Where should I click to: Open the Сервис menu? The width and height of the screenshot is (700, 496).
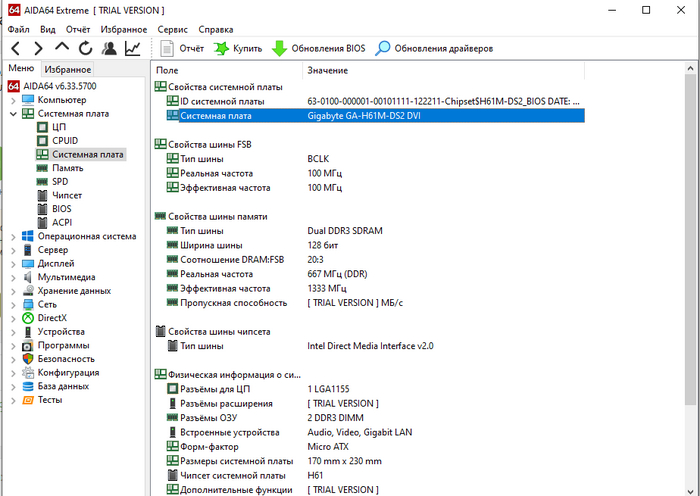pos(171,29)
